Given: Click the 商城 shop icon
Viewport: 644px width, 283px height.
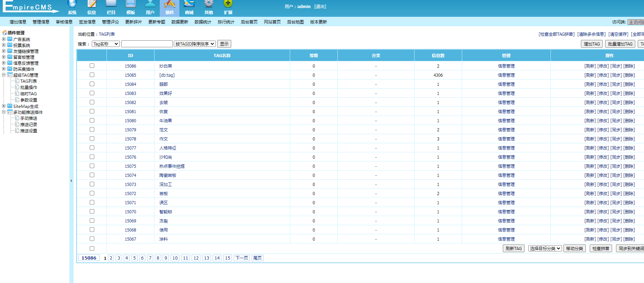Looking at the screenshot, I should tap(189, 4).
